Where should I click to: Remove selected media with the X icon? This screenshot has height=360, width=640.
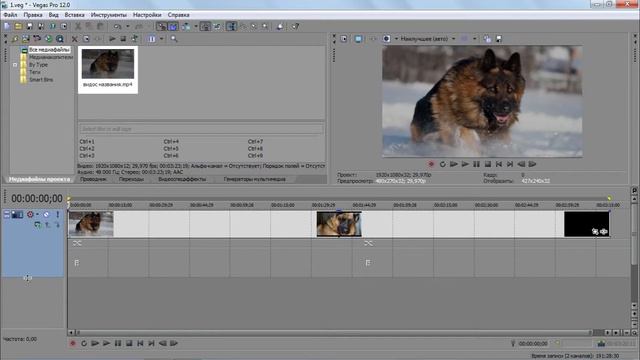pos(74,39)
